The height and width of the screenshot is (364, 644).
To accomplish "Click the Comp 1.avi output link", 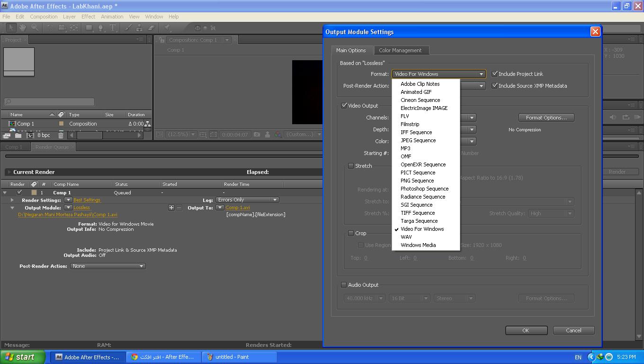I will pyautogui.click(x=238, y=208).
